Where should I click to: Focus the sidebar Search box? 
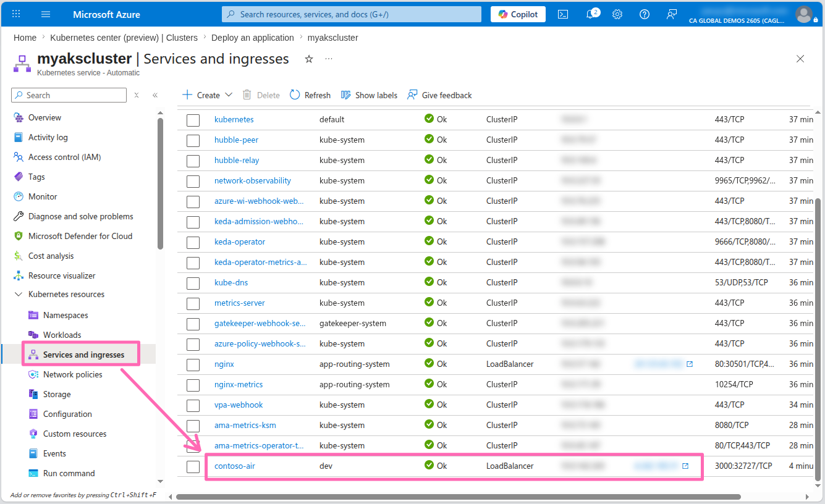coord(69,95)
